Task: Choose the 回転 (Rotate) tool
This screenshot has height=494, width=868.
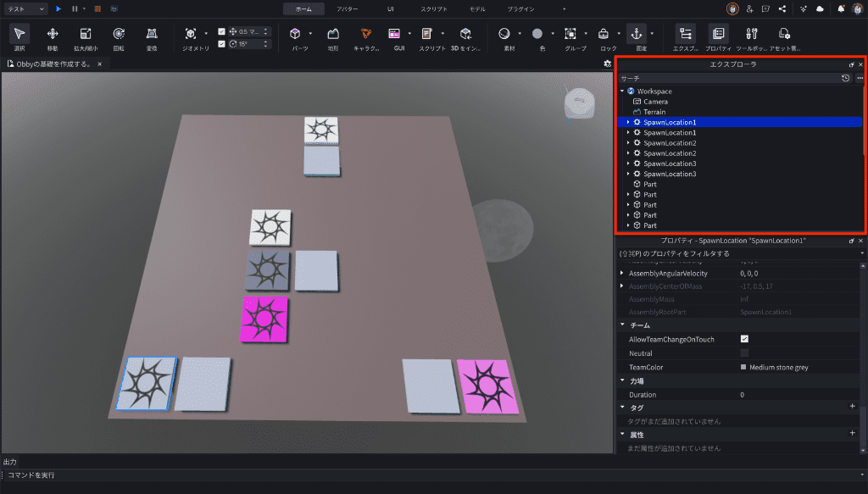Action: click(x=119, y=34)
